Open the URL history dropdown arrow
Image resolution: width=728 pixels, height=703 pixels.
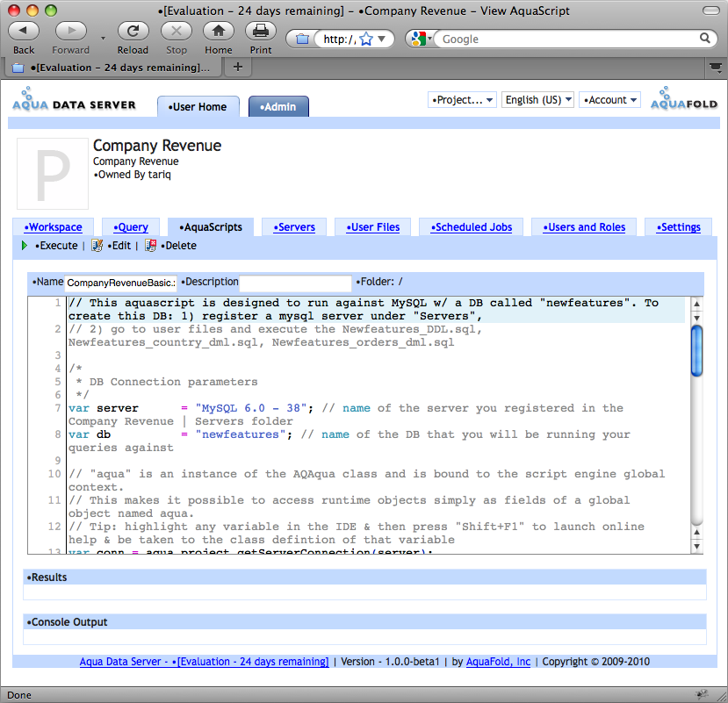tap(382, 39)
